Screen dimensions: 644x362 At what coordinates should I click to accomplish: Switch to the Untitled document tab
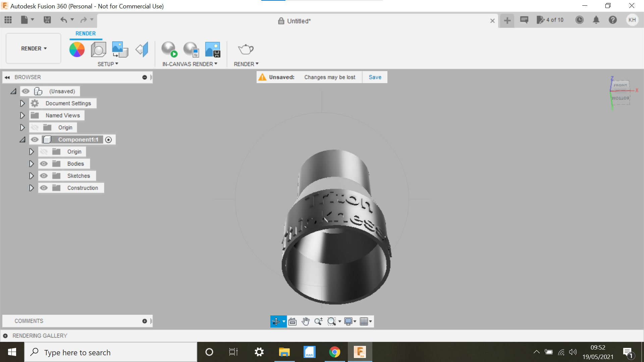(298, 21)
